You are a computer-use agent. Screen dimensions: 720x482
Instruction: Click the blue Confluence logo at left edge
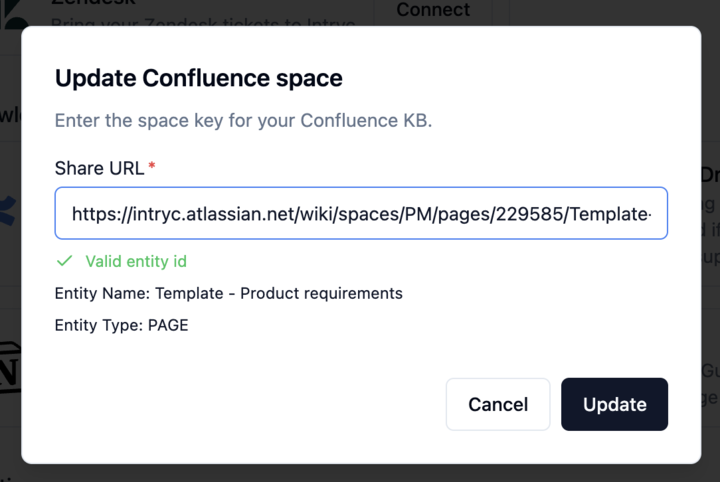[10, 211]
